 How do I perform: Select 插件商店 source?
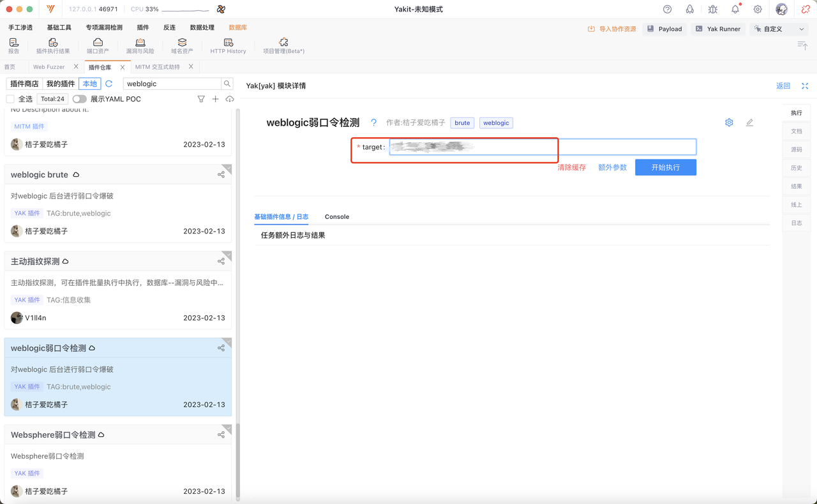[x=24, y=84]
